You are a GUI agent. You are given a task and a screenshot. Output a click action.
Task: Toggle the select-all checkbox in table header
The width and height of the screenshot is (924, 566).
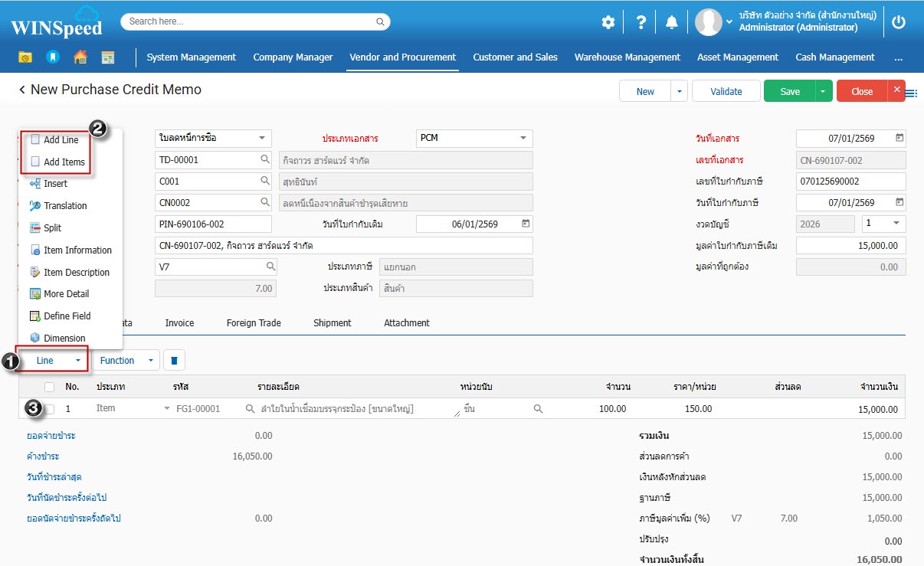[50, 387]
